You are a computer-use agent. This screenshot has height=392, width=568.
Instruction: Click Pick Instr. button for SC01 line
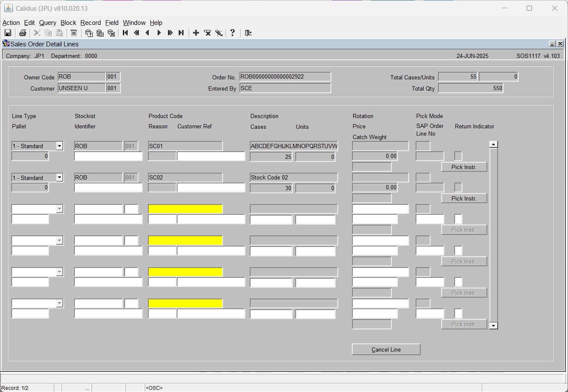[x=464, y=167]
